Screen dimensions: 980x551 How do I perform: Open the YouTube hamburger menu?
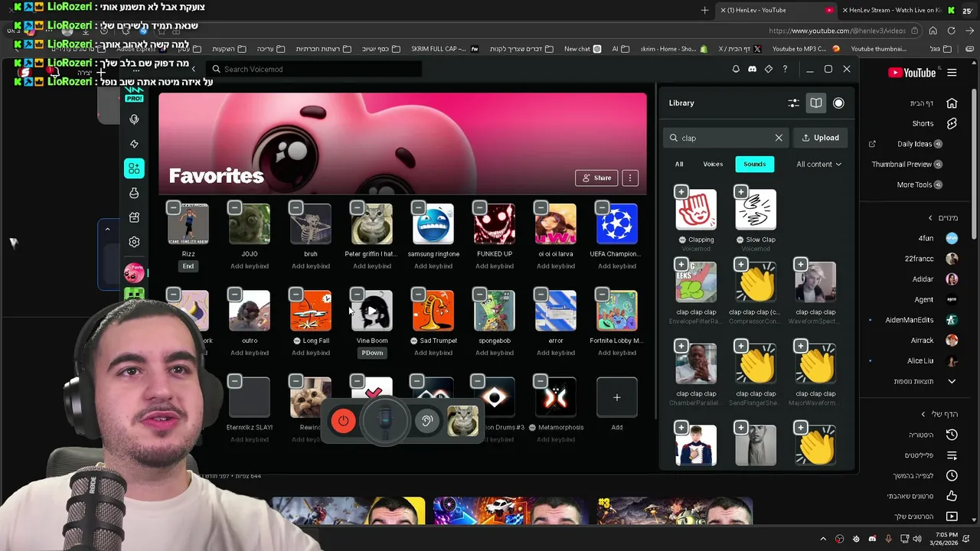click(952, 73)
